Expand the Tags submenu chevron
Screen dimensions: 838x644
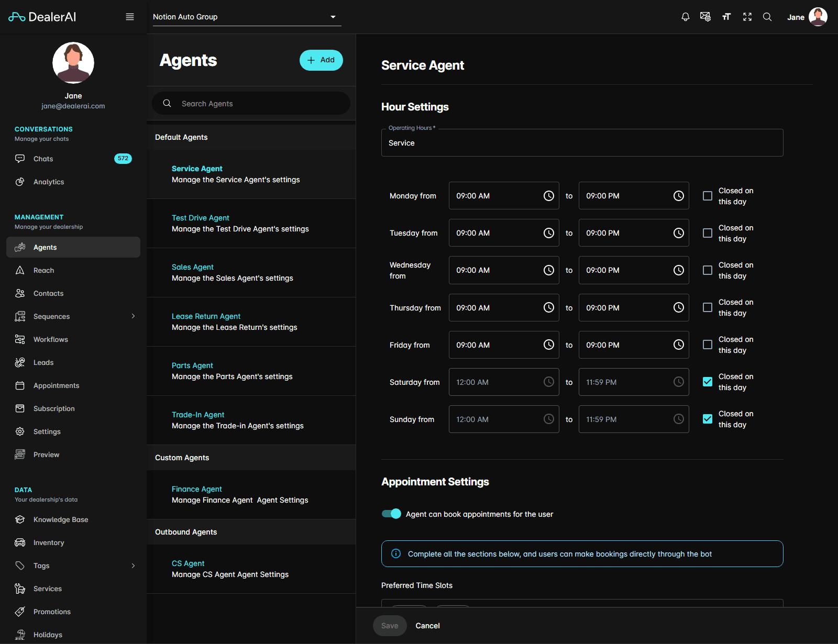pos(133,565)
